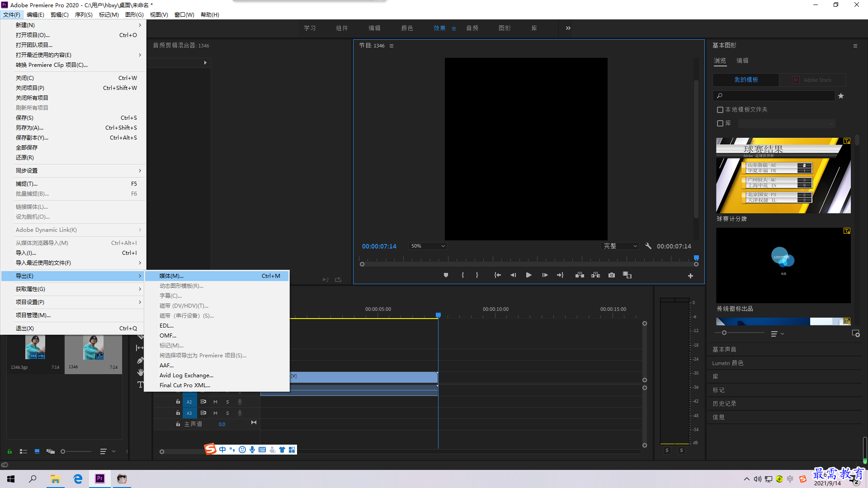Open the Lumetri 颜色 panel

point(728,363)
